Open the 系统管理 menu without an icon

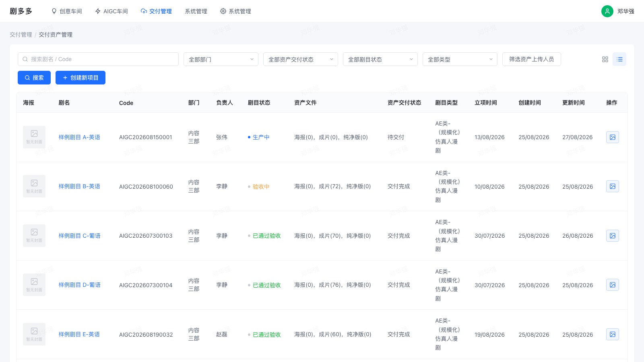pos(196,11)
